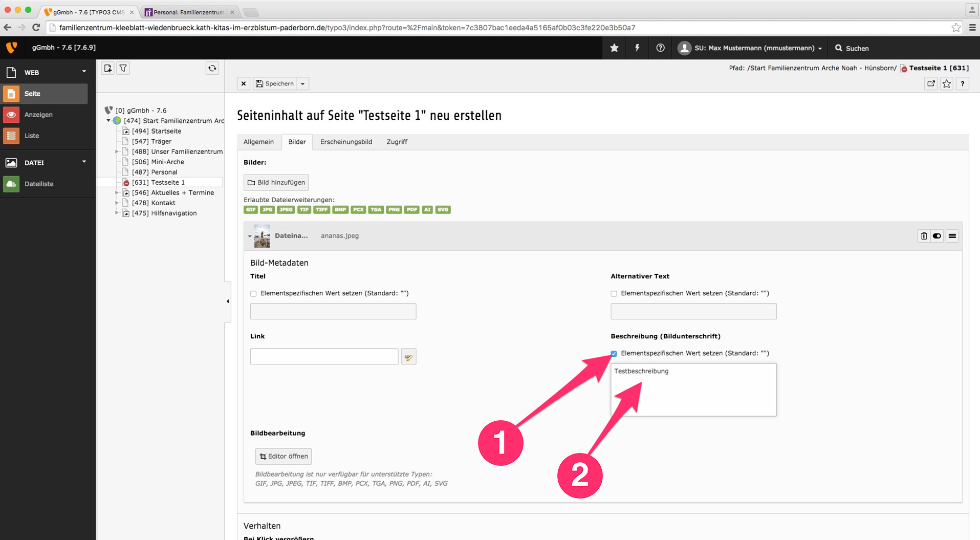980x540 pixels.
Task: Open the link wizard next to Link field
Action: coord(408,357)
